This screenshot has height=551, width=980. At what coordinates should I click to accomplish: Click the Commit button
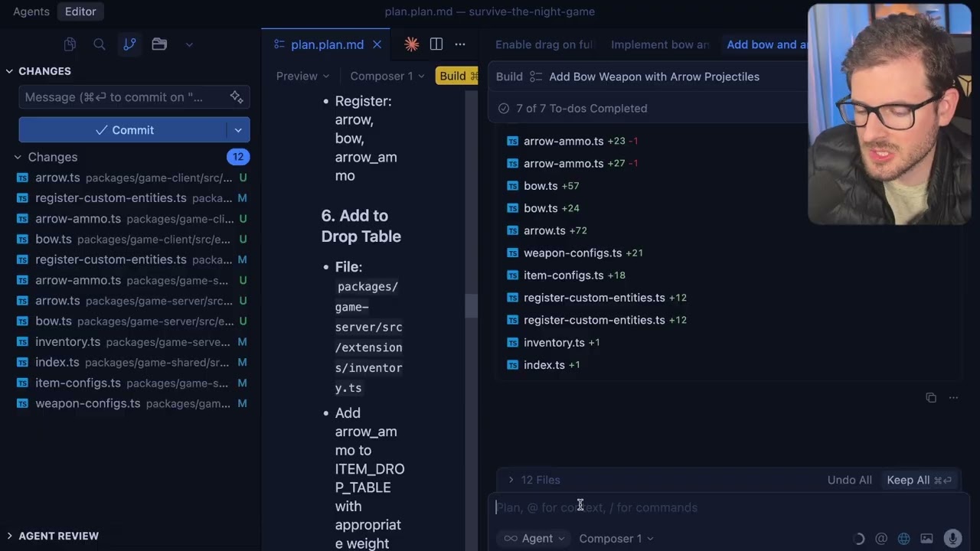(x=123, y=130)
